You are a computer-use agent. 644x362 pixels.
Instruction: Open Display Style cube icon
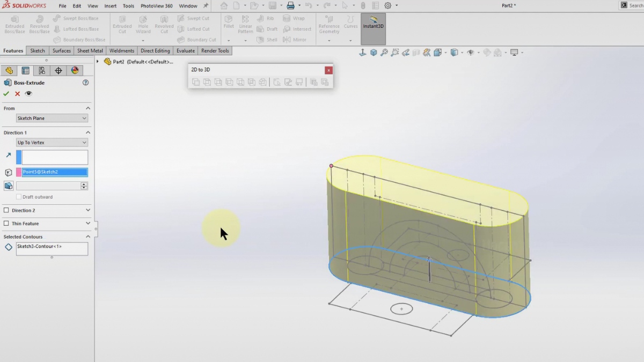click(454, 53)
